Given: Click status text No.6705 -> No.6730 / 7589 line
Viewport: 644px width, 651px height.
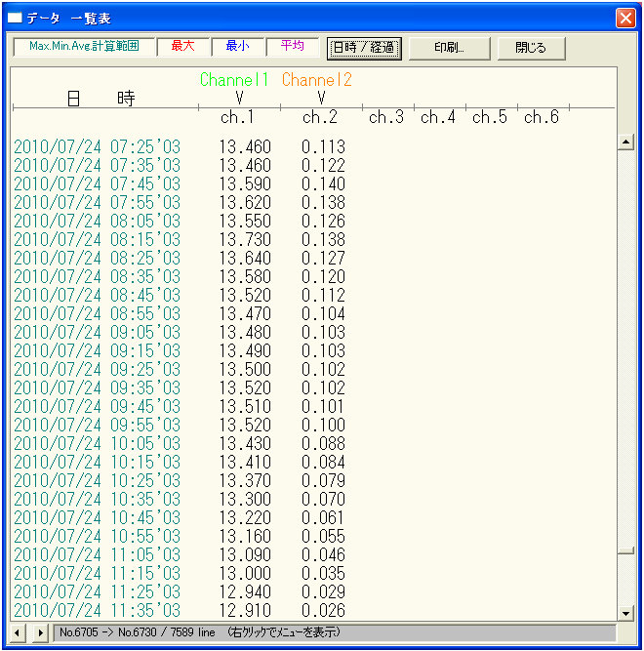Looking at the screenshot, I should 137,632.
